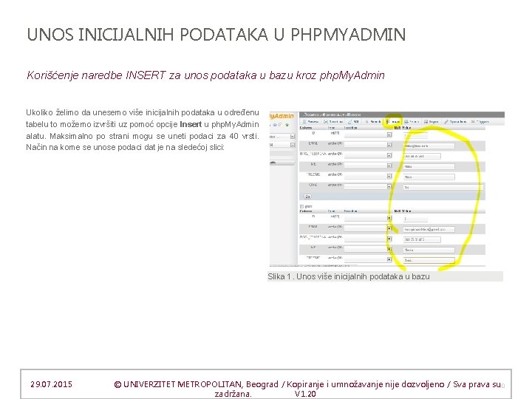Click the bold word 'Insert' in paragraph
The height and width of the screenshot is (399, 532).
[191, 124]
